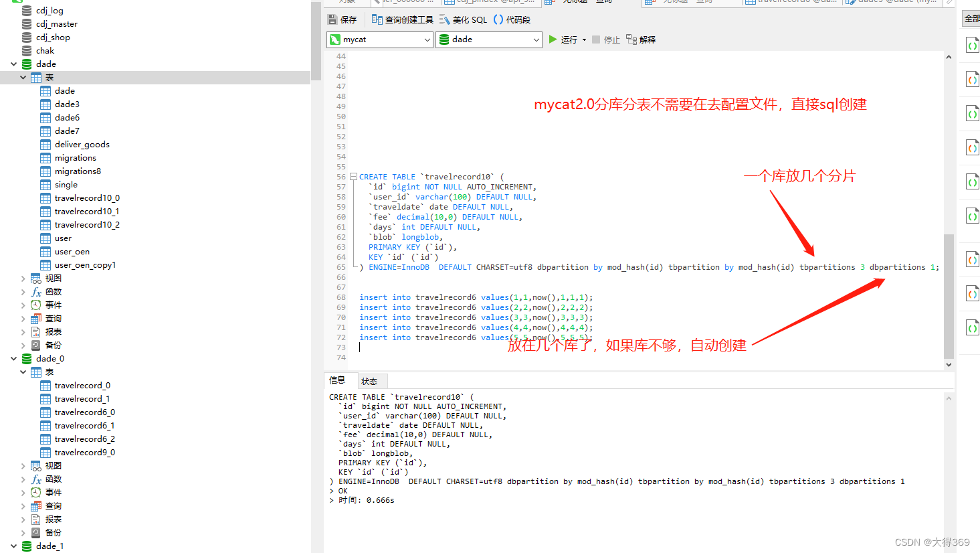
Task: Click the editor scrollbar down arrow
Action: coord(949,365)
